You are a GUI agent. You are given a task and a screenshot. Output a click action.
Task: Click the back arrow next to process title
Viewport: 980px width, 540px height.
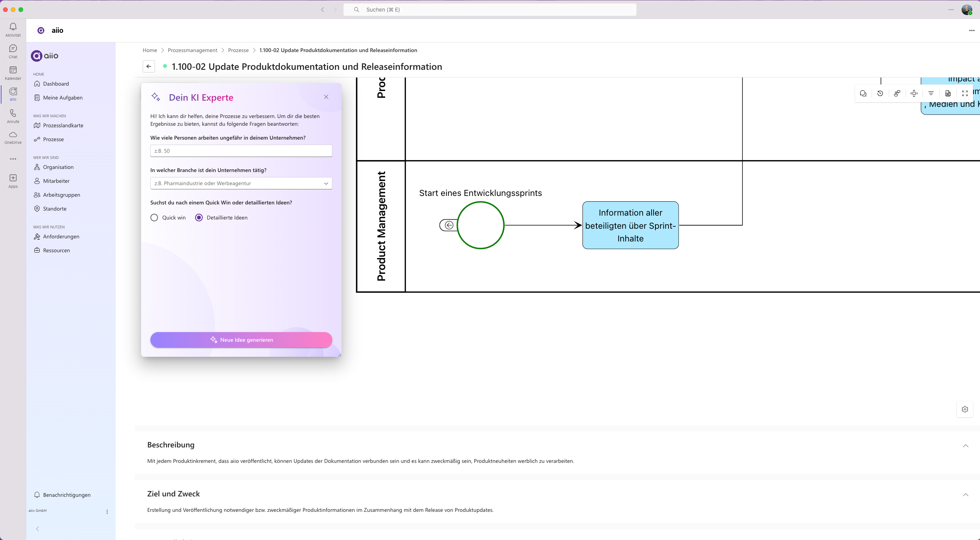pos(149,66)
